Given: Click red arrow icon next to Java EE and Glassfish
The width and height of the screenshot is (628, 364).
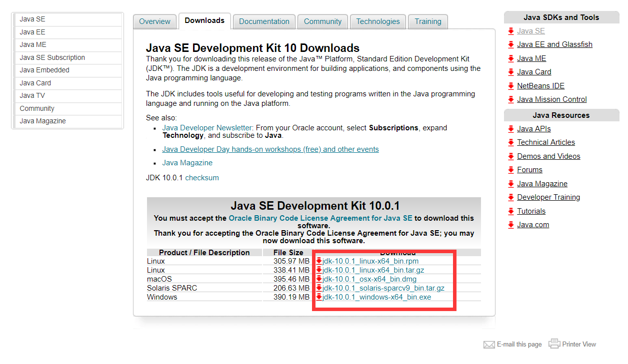Looking at the screenshot, I should (510, 44).
